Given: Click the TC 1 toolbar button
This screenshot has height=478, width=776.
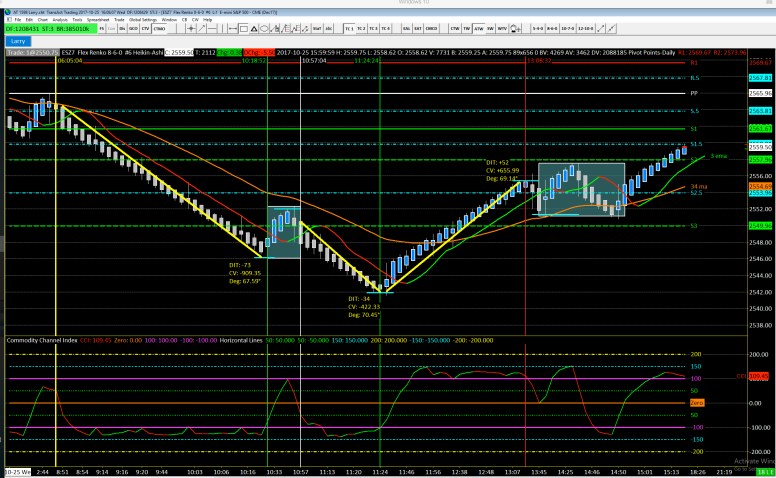Looking at the screenshot, I should pyautogui.click(x=349, y=29).
